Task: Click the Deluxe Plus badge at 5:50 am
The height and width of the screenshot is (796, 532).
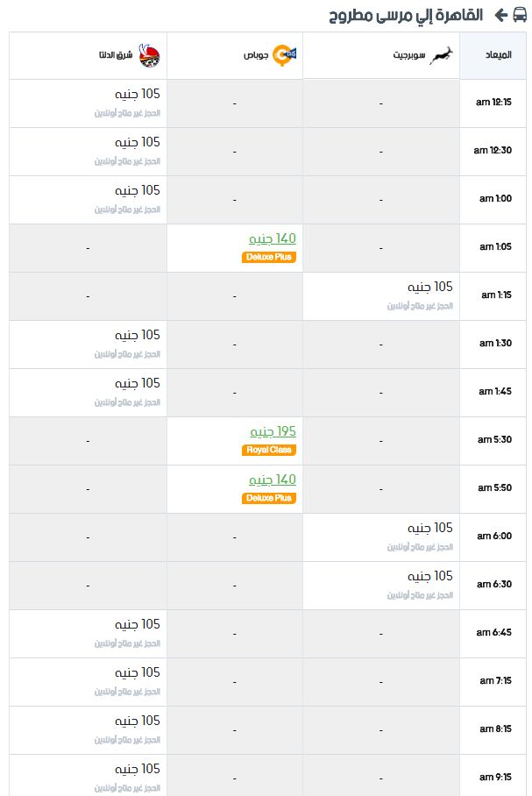Action: (x=268, y=498)
